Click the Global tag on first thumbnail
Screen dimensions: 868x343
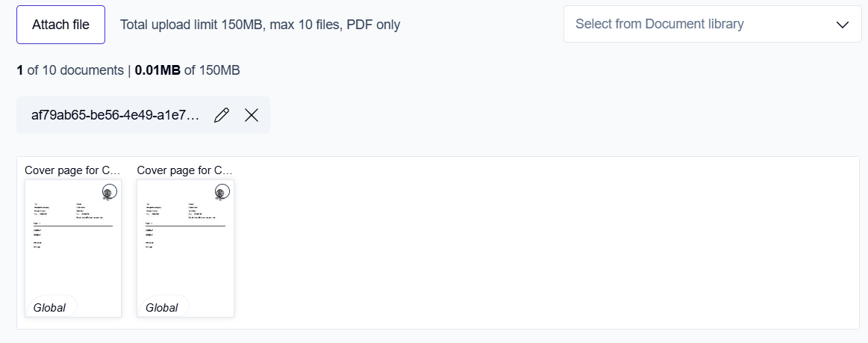pyautogui.click(x=50, y=307)
